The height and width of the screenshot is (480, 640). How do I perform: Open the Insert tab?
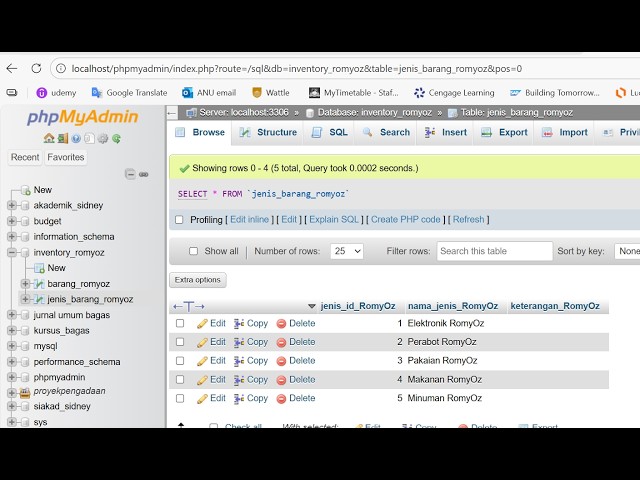click(445, 132)
